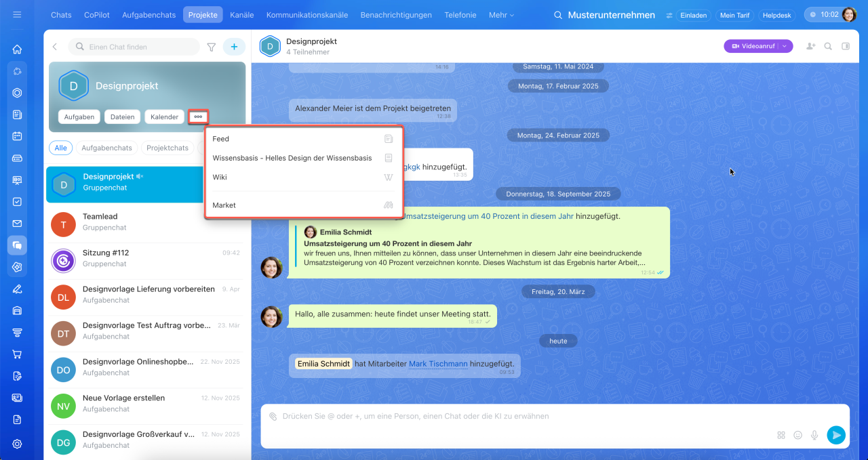Toggle the chat sidebar panel icon
The height and width of the screenshot is (460, 868).
846,46
